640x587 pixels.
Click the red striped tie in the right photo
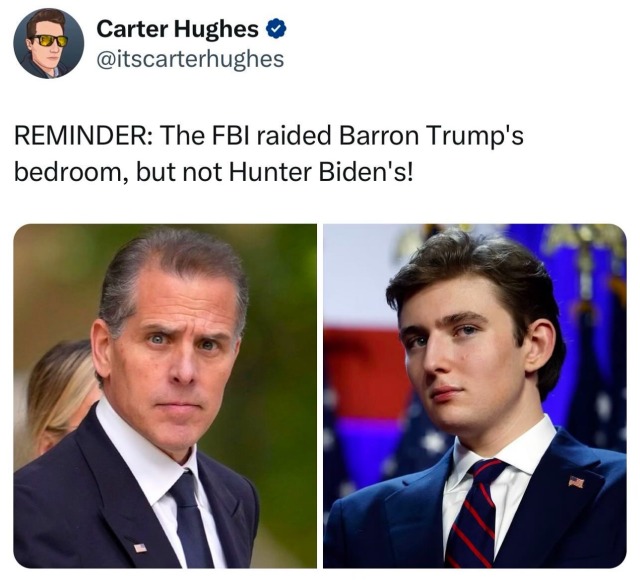(476, 514)
